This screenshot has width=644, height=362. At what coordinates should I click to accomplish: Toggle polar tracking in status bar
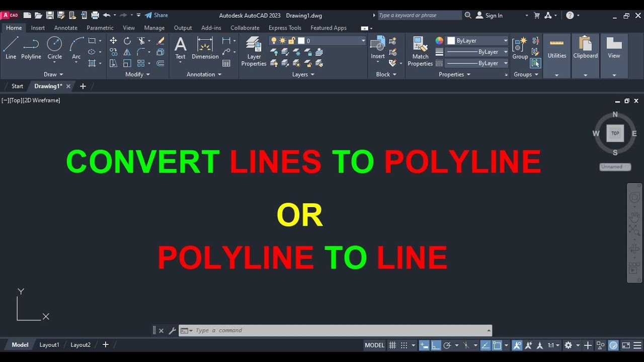(447, 345)
